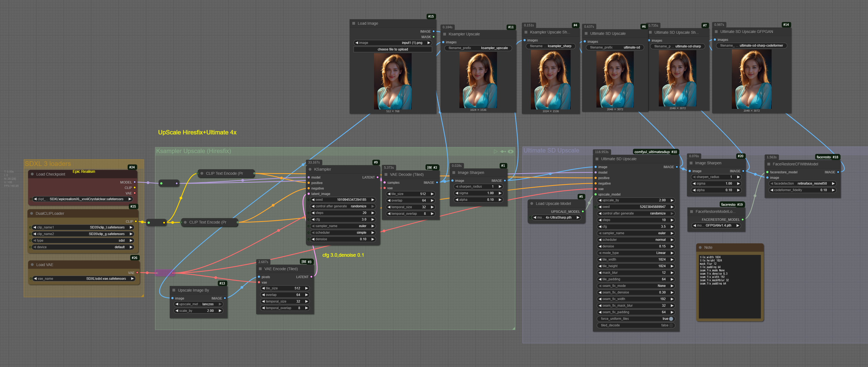Toggle force_uniform_tiles switch

coord(671,319)
